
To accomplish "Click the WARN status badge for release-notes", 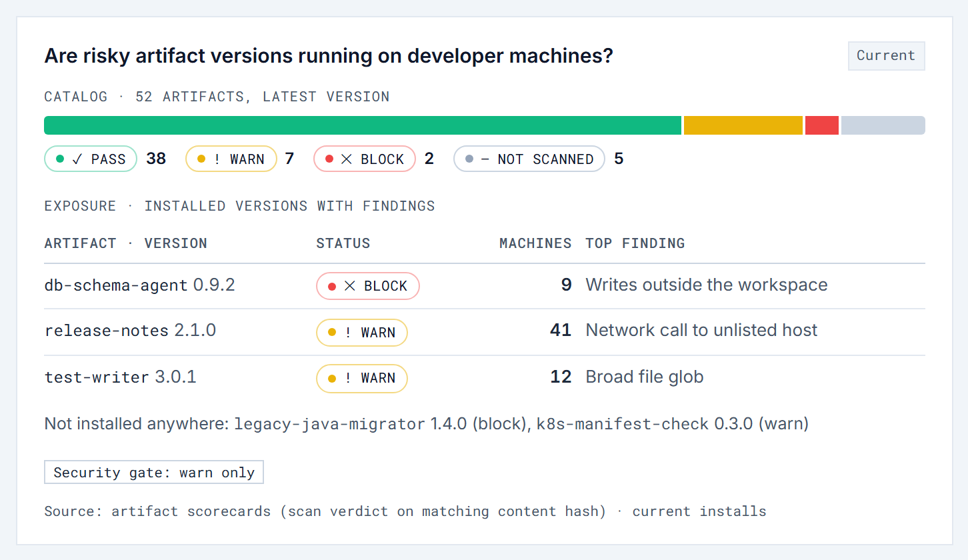I will tap(362, 333).
